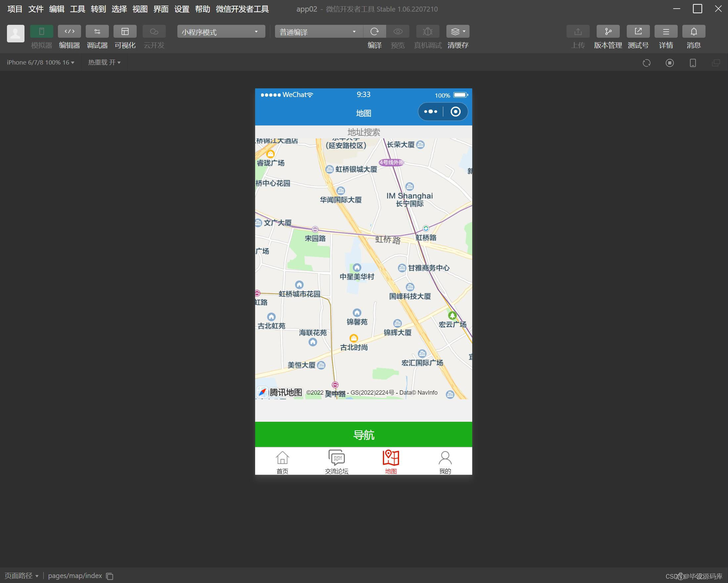The width and height of the screenshot is (728, 583).
Task: Open the 选择 menu
Action: tap(119, 9)
